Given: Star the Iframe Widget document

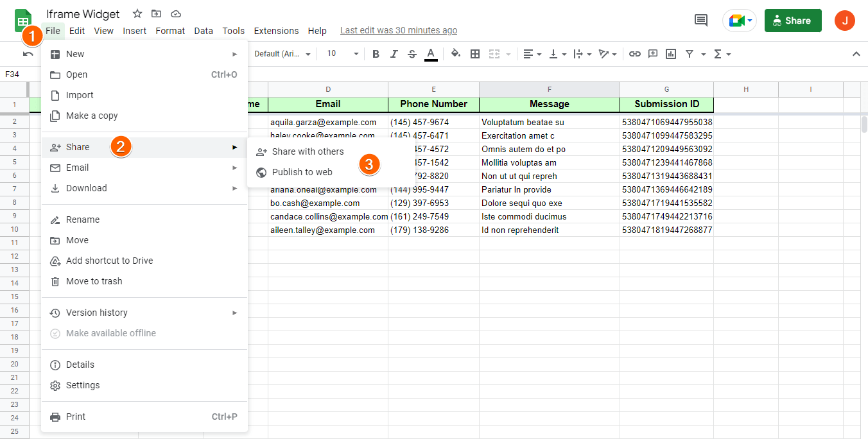Looking at the screenshot, I should [137, 13].
